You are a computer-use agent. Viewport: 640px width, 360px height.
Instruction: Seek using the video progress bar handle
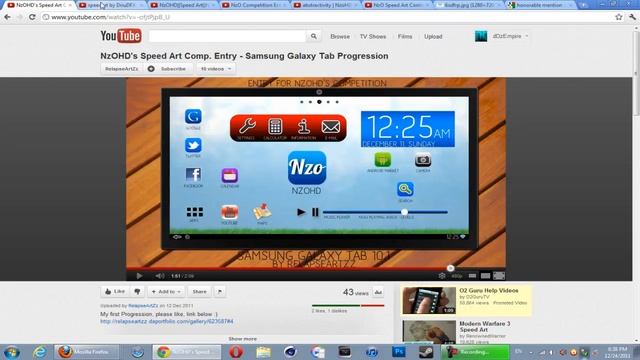point(450,268)
